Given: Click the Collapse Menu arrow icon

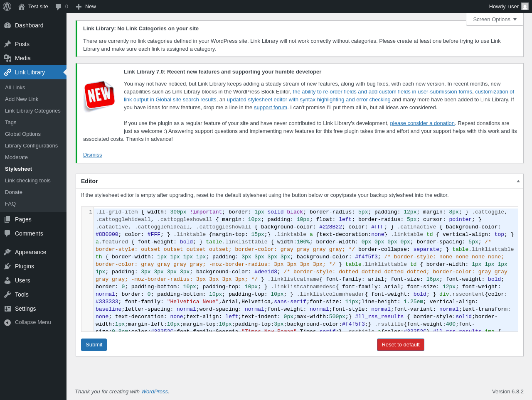Looking at the screenshot, I should (7, 322).
